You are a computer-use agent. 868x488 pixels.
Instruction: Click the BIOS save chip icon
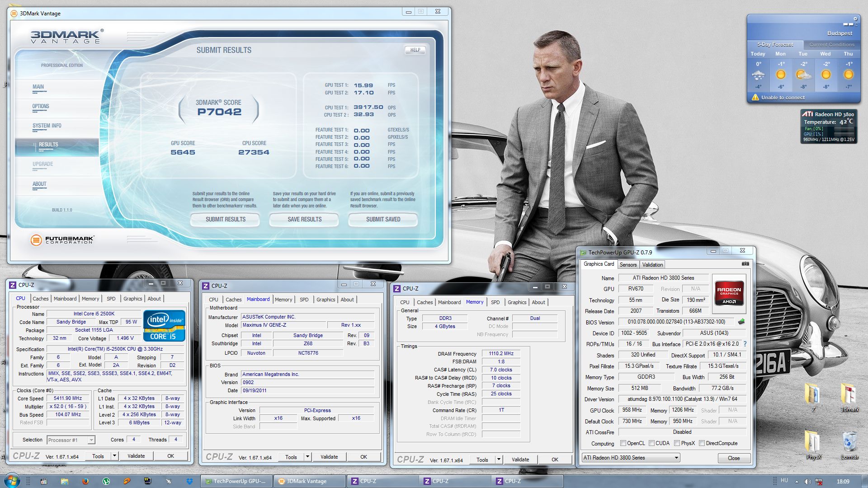[741, 322]
